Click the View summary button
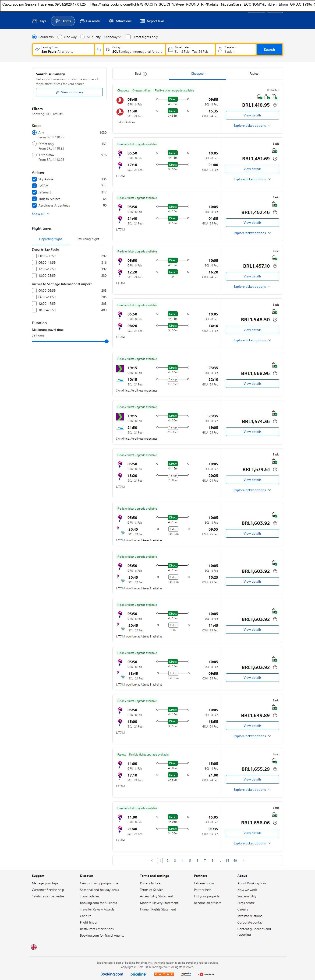This screenshot has width=315, height=980. [69, 92]
